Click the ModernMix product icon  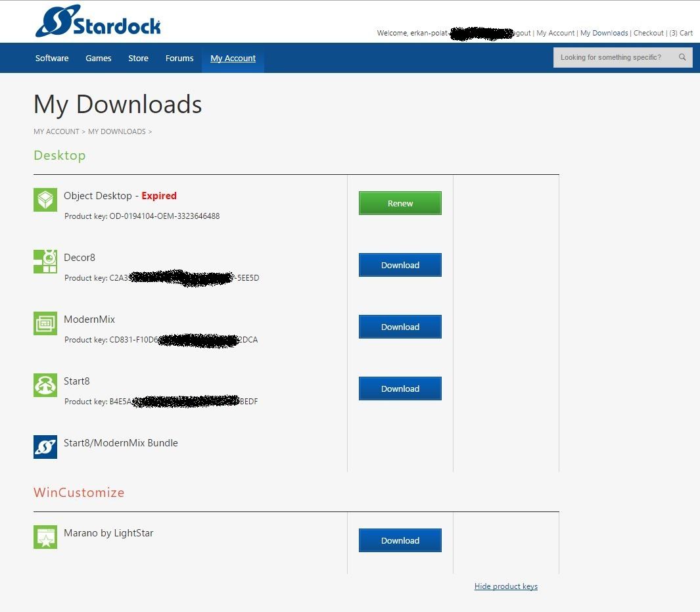pos(45,323)
